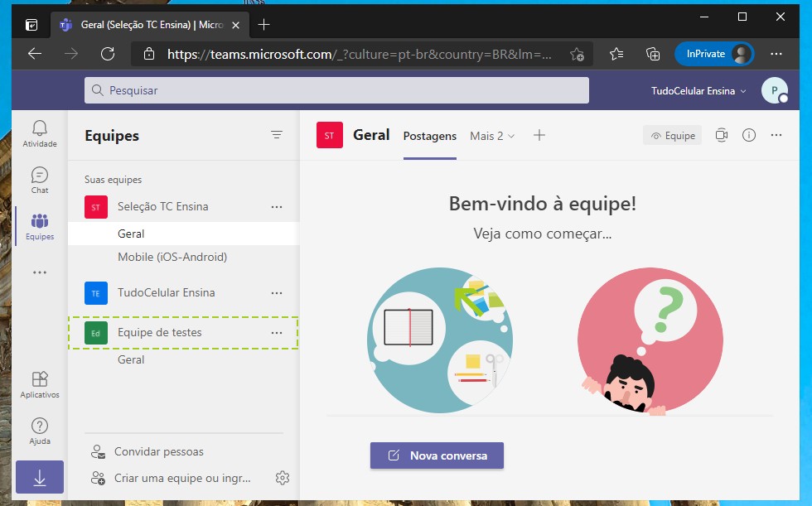Viewport: 812px width, 506px height.
Task: Click the Nova conversa button
Action: point(437,455)
